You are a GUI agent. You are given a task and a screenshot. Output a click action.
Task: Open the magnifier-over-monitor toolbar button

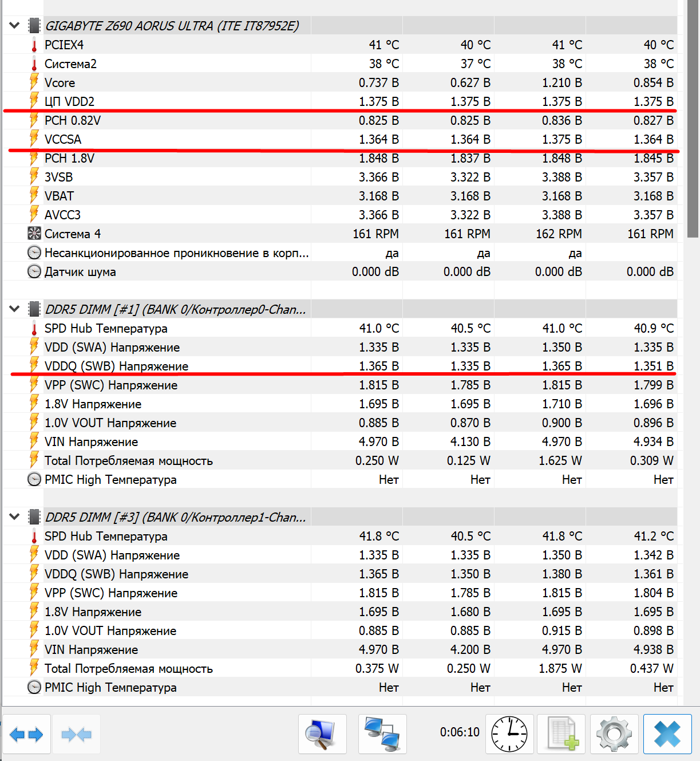pos(322,734)
